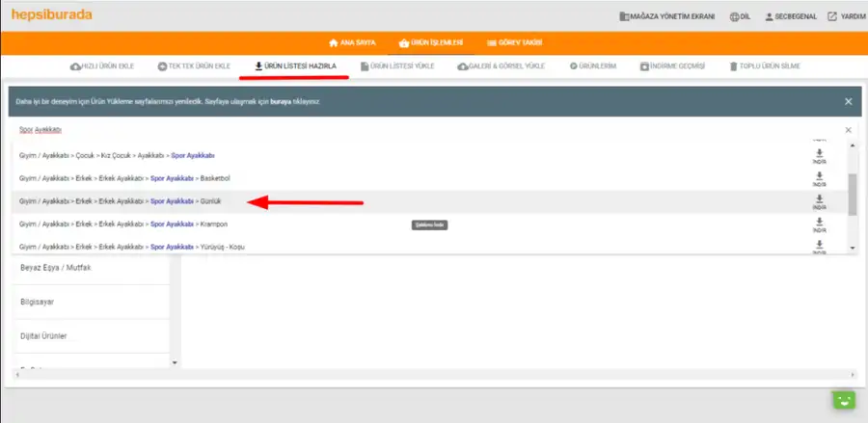Download template for Günlük category
868x423 pixels.
[819, 201]
